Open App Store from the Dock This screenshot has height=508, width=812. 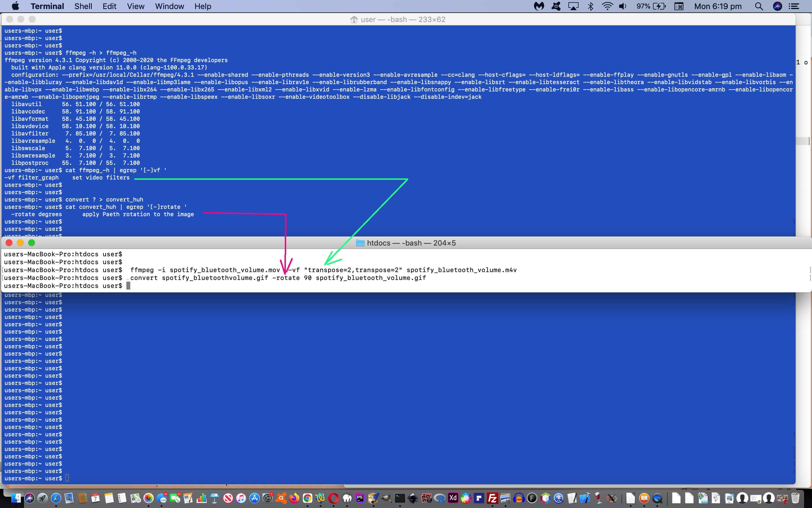(254, 498)
